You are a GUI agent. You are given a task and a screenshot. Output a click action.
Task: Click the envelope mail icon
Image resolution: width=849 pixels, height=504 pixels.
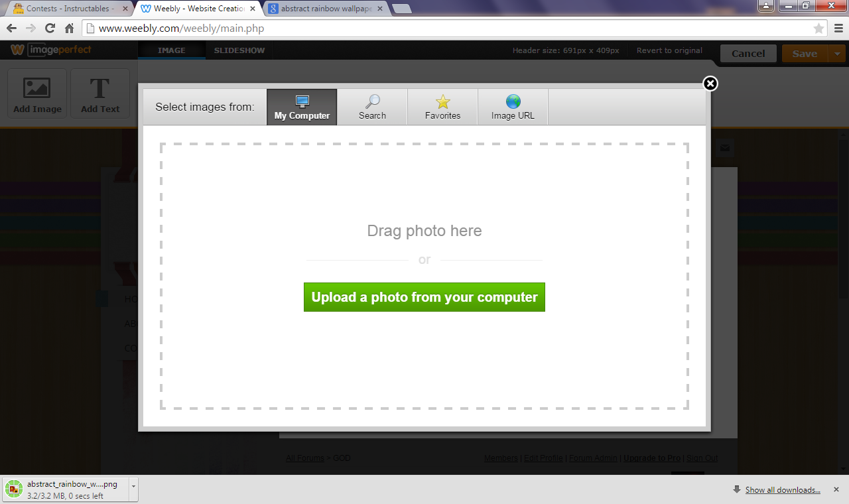click(x=724, y=148)
